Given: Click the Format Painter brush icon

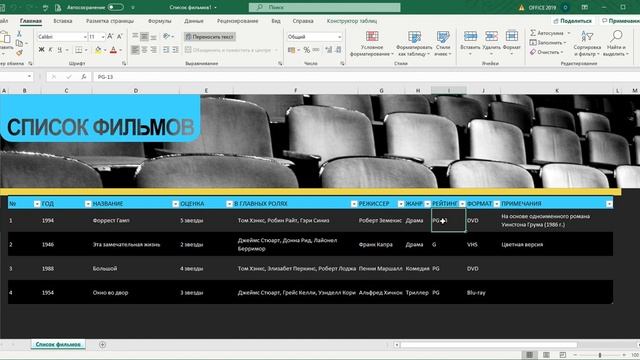Looking at the screenshot, I should tap(19, 53).
